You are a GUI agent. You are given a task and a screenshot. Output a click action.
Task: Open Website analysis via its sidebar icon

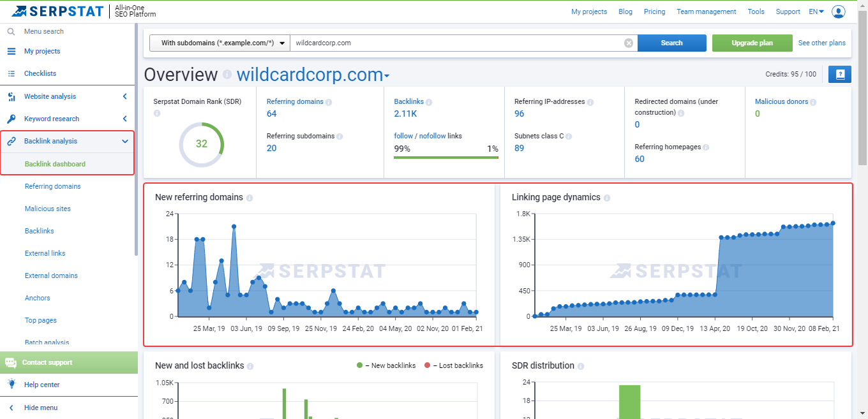(x=10, y=96)
